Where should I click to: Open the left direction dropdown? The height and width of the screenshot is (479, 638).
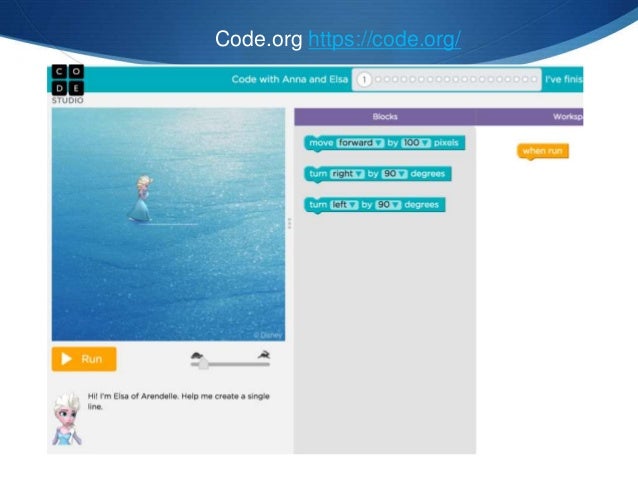tap(344, 204)
